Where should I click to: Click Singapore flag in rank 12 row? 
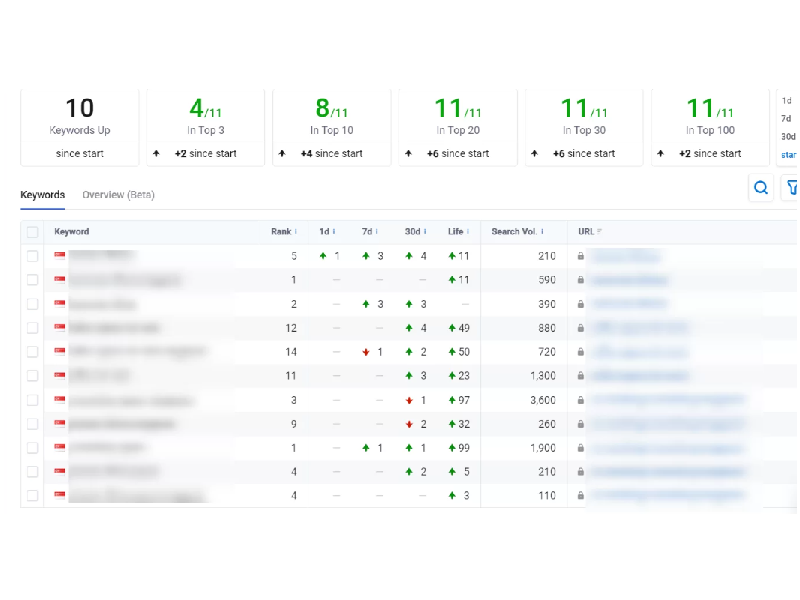(x=60, y=328)
